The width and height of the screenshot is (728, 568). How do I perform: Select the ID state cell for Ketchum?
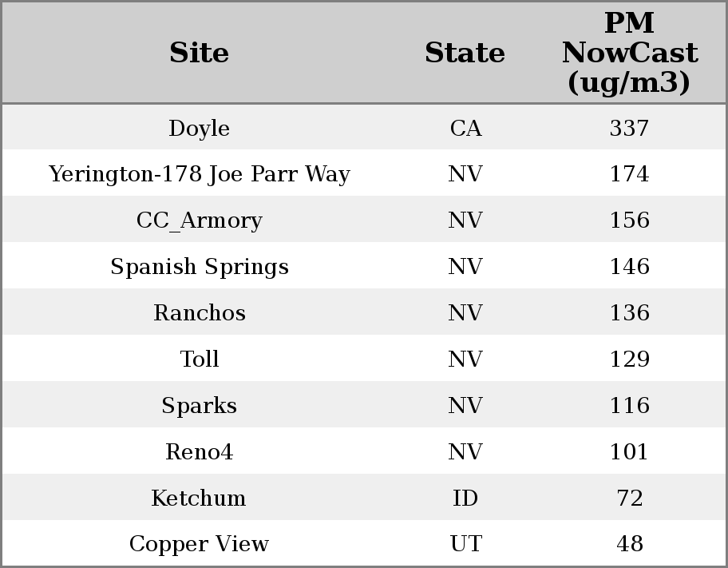point(465,498)
